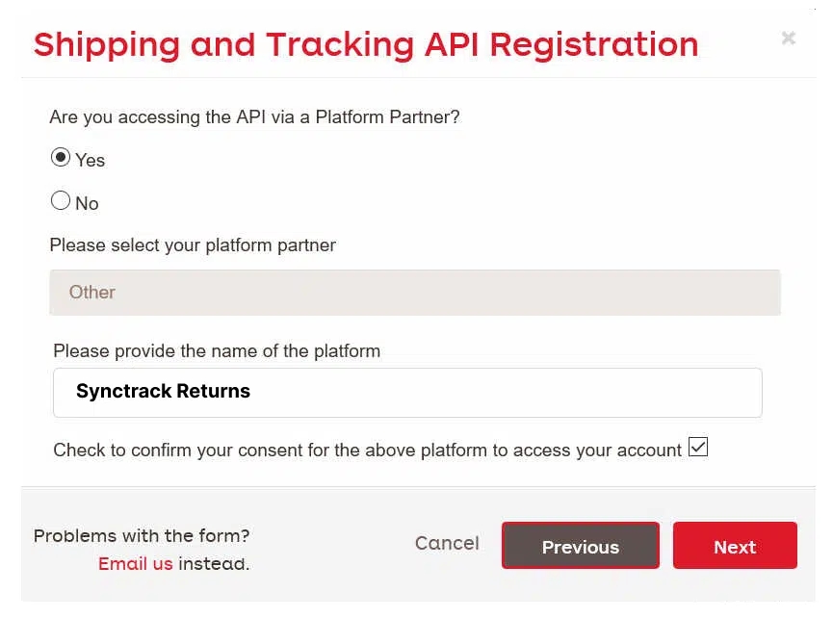Click the "Please select your platform partner" label
This screenshot has width=833, height=644.
tap(193, 245)
